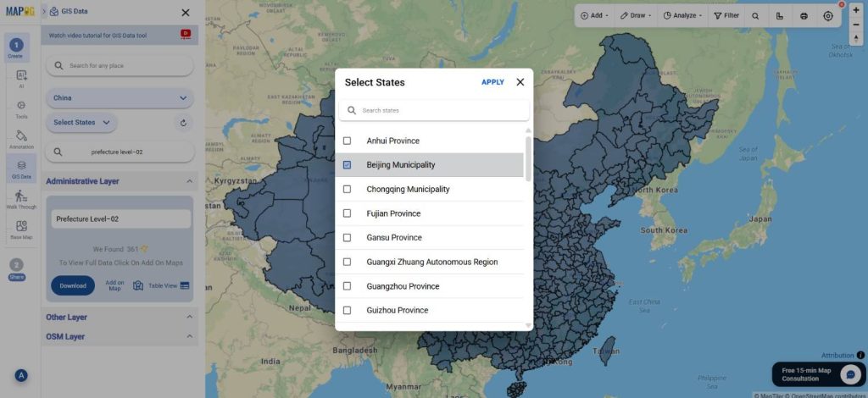Click the Table View icon
This screenshot has height=398, width=868.
point(185,285)
